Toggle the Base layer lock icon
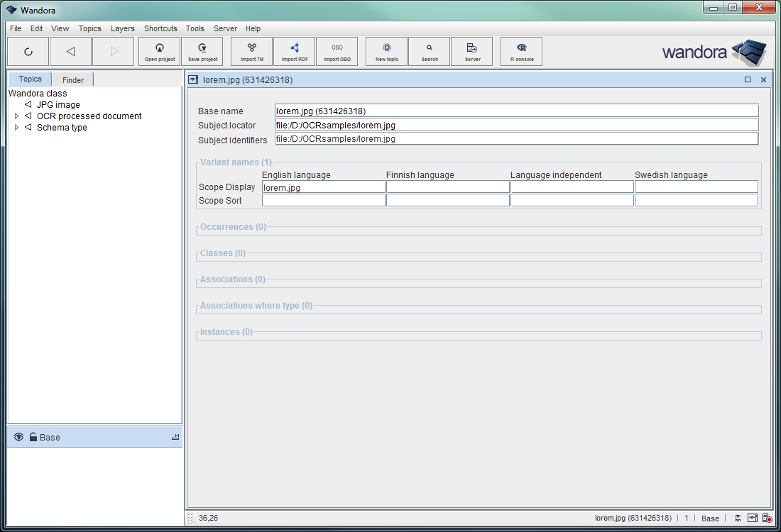The height and width of the screenshot is (532, 781). click(x=33, y=437)
